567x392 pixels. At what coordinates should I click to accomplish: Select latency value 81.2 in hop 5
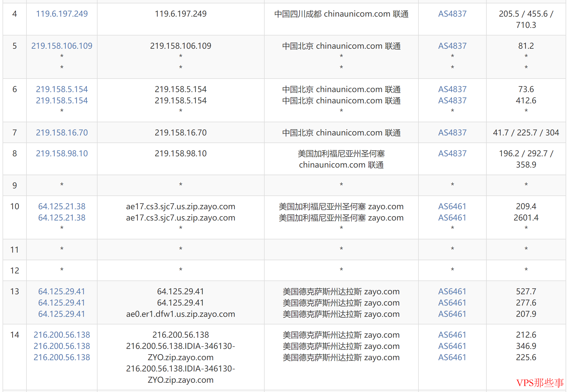pyautogui.click(x=526, y=46)
